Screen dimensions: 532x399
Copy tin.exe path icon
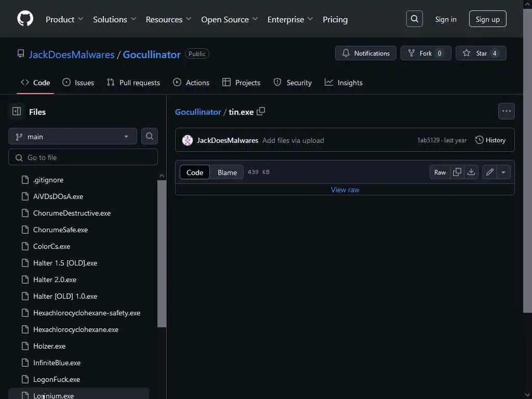click(x=261, y=111)
